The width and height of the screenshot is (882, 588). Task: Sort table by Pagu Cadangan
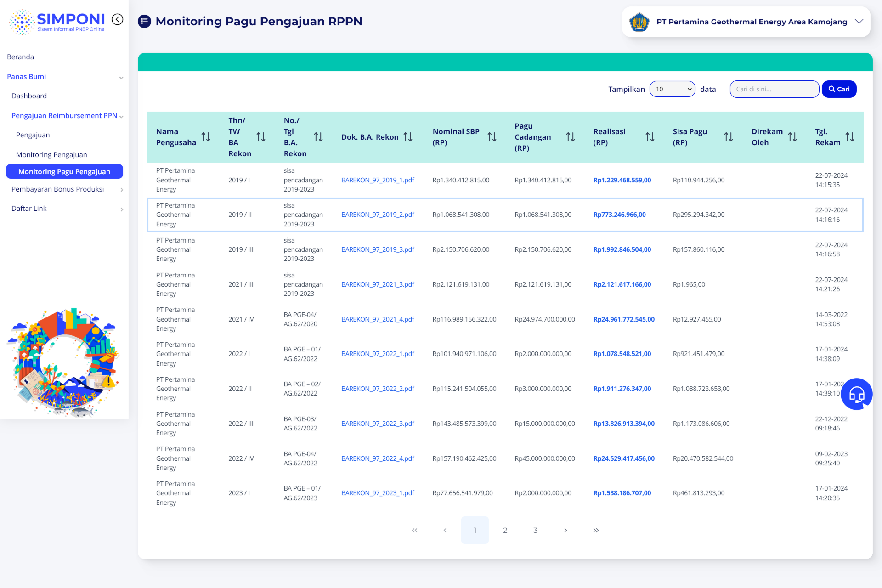571,137
